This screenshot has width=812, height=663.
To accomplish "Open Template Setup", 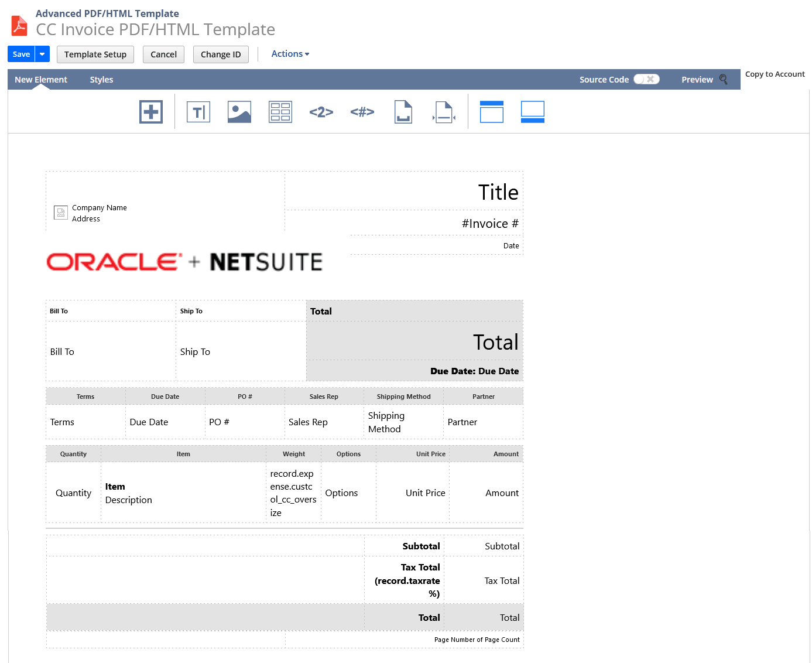I will coord(95,54).
